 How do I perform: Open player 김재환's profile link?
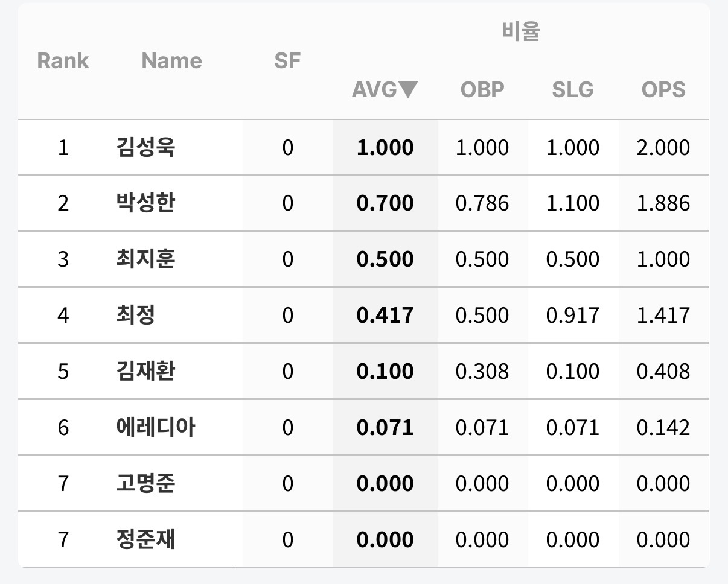[145, 371]
